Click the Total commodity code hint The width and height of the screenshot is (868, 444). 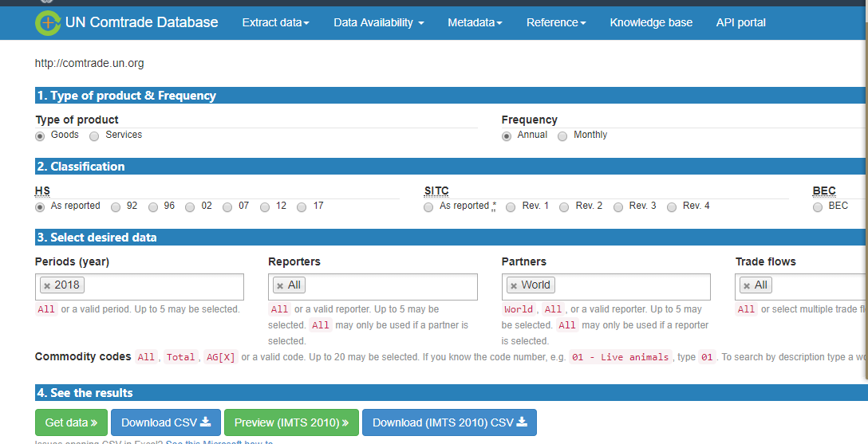pyautogui.click(x=180, y=357)
